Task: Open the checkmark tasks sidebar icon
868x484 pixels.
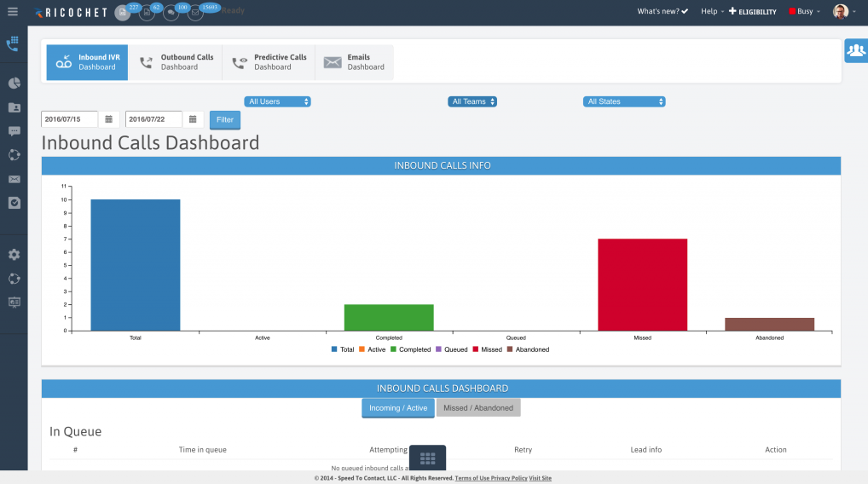Action: 14,203
